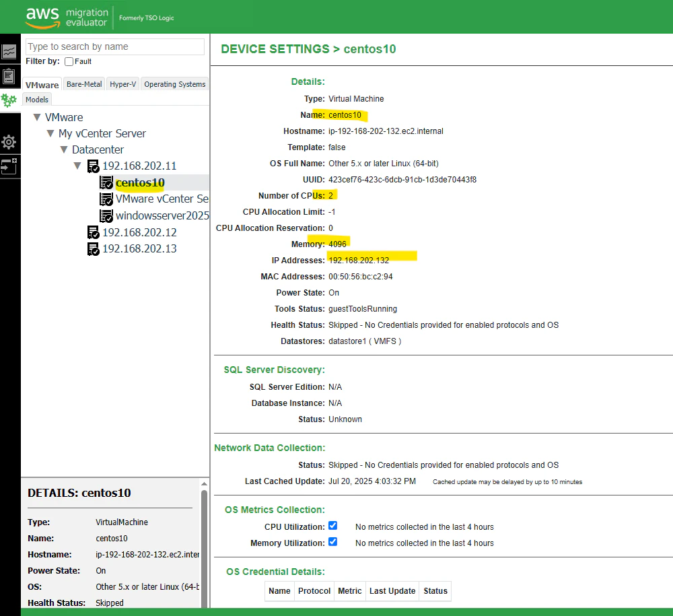Click the OS Full Name value
This screenshot has height=616, width=673.
pyautogui.click(x=384, y=164)
